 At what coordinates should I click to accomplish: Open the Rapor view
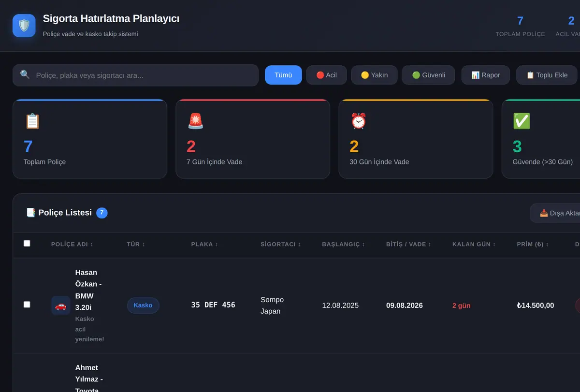click(x=485, y=75)
